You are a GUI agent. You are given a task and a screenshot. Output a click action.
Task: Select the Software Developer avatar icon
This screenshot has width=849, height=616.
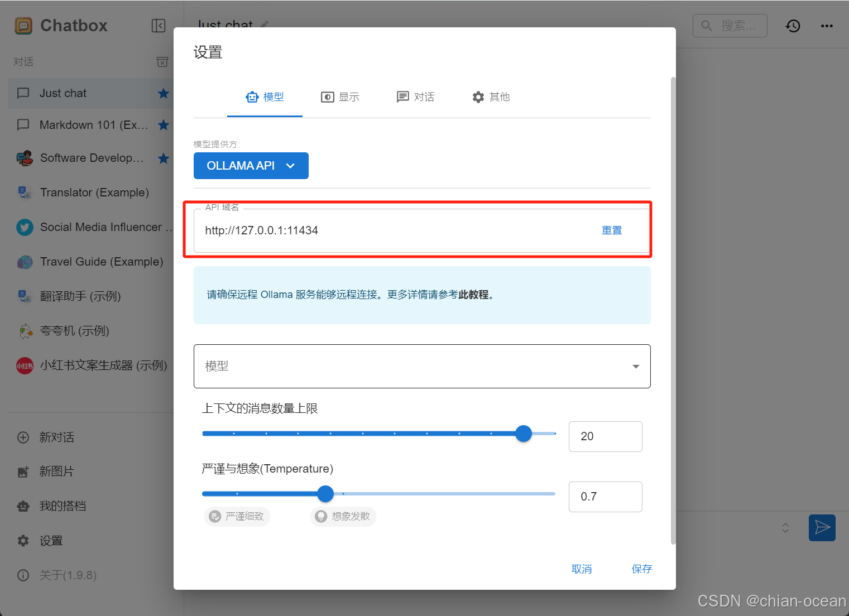point(25,158)
